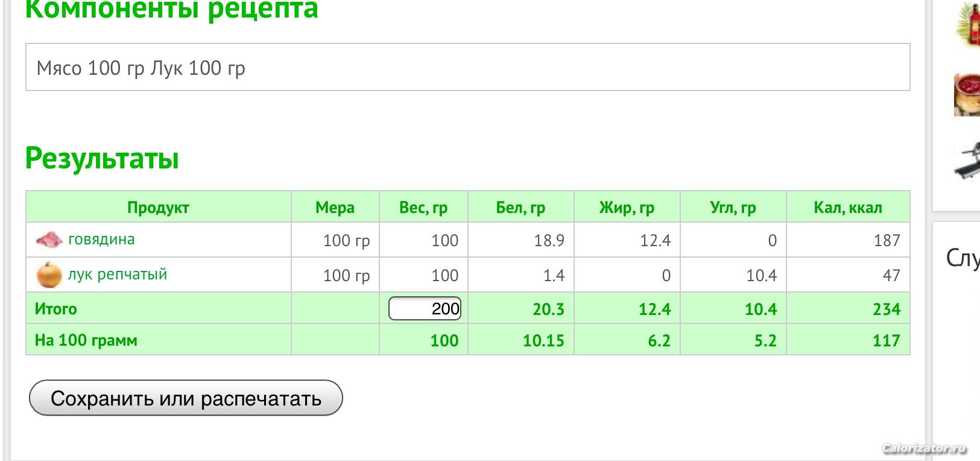The image size is (980, 461).
Task: Click the Жир, гр column header
Action: [627, 208]
